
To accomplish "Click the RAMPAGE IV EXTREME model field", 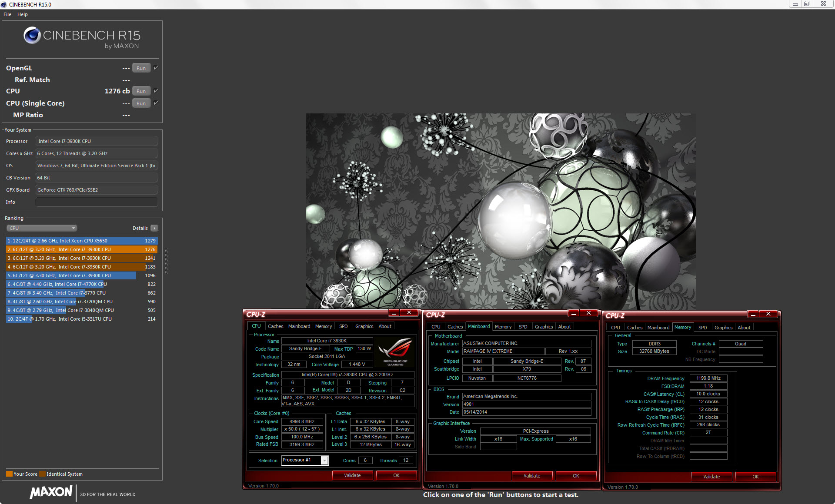I will 503,351.
